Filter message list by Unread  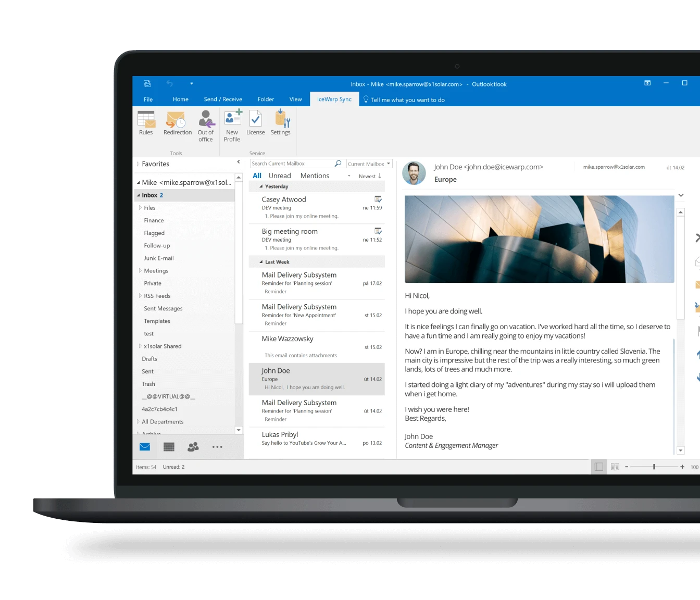[280, 176]
